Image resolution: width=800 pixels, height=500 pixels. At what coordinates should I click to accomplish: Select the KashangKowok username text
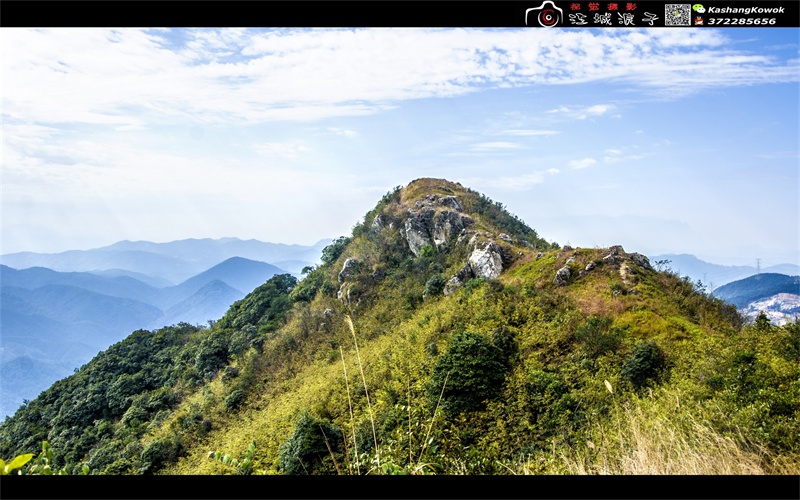746,9
